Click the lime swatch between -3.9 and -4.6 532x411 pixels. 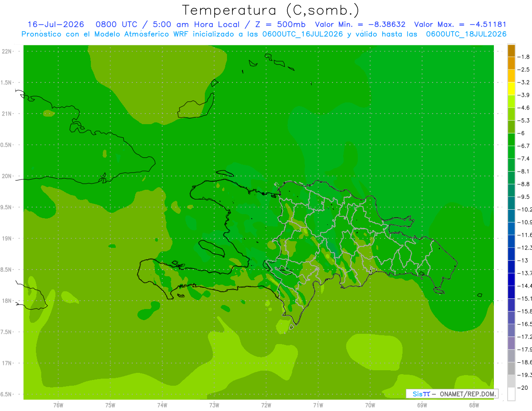pos(511,102)
